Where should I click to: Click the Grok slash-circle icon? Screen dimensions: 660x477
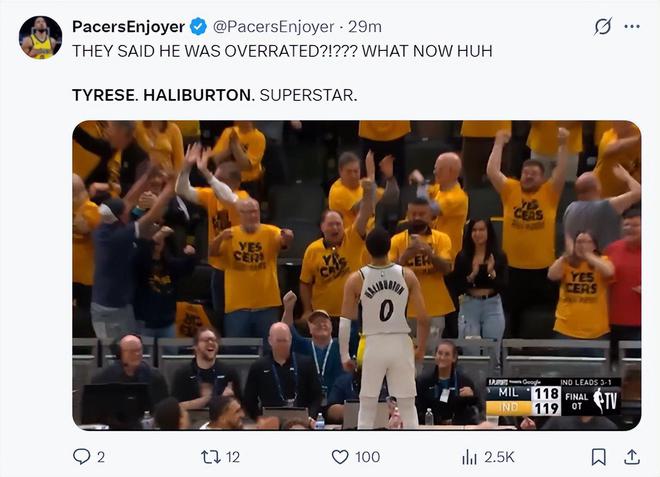point(603,27)
